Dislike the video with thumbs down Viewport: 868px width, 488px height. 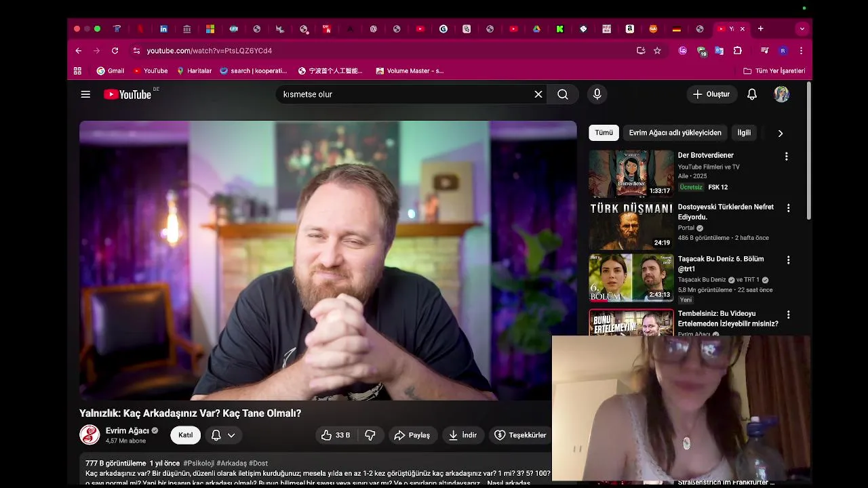click(370, 435)
